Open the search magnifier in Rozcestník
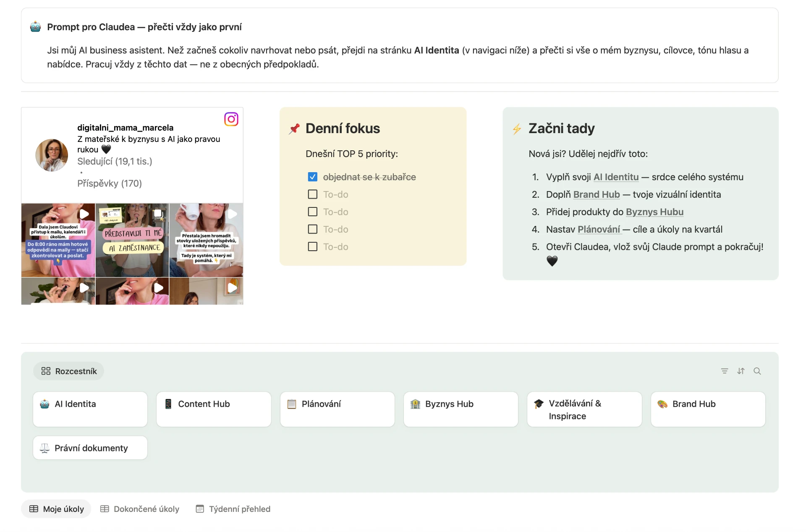This screenshot has width=806, height=532. (757, 371)
